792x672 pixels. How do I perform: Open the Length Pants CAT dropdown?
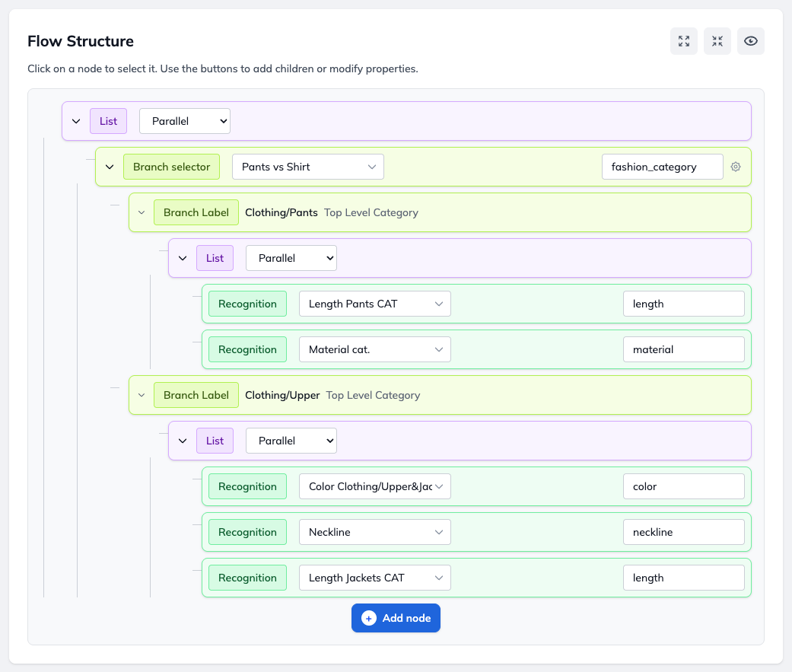click(x=374, y=304)
